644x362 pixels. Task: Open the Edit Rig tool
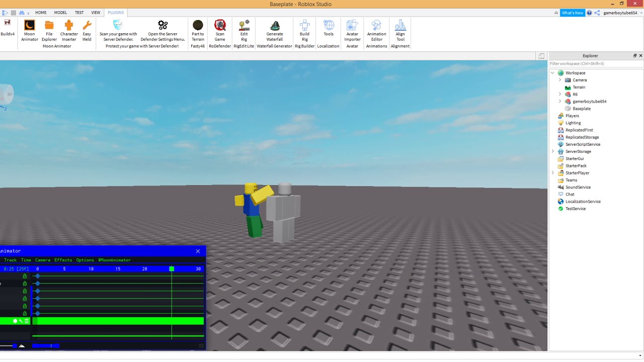pyautogui.click(x=244, y=31)
